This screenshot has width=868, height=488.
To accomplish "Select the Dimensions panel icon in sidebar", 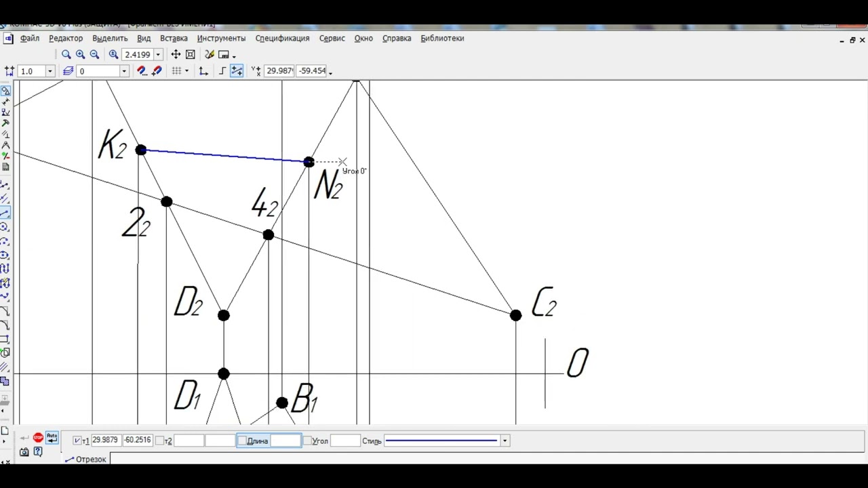I will tap(5, 101).
